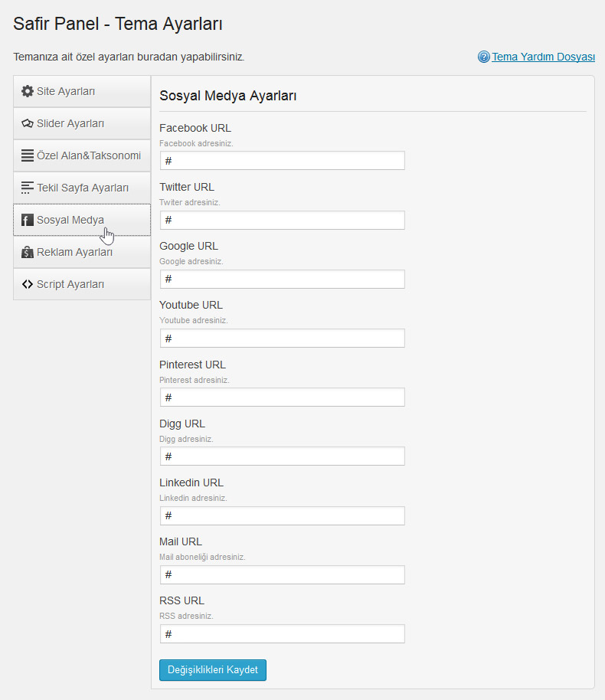Screen dimensions: 605x700
Task: Focus the Facebook URL input field
Action: tap(282, 161)
